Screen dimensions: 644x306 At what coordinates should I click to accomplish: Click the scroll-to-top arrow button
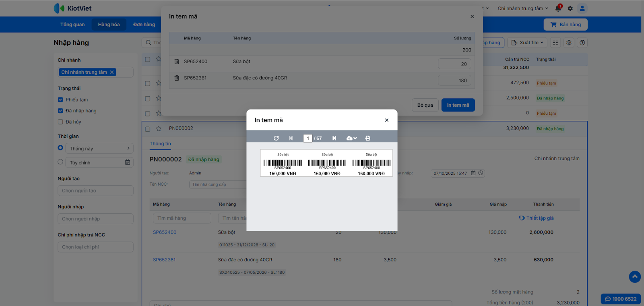click(x=635, y=277)
